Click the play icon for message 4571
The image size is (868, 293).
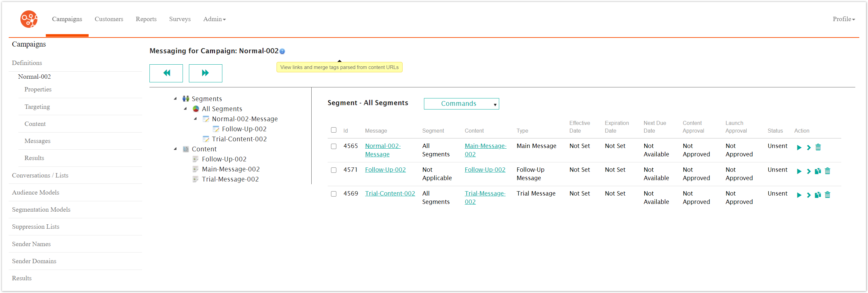(x=799, y=171)
